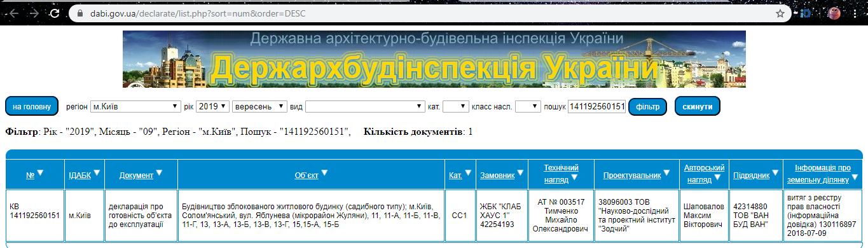
Task: Go to main page via на головну
Action: (x=32, y=106)
